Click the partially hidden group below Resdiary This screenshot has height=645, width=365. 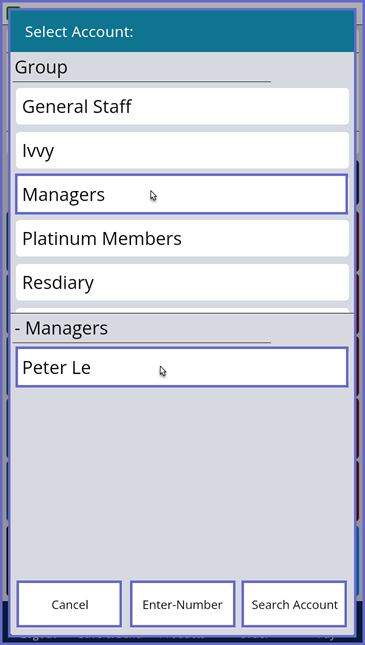182,310
